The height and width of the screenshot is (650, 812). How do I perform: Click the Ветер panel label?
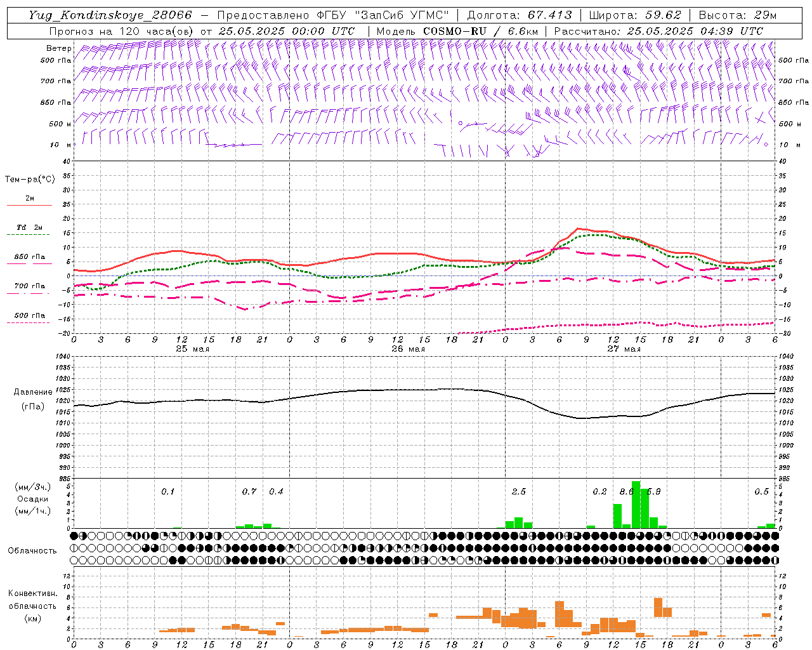(58, 48)
